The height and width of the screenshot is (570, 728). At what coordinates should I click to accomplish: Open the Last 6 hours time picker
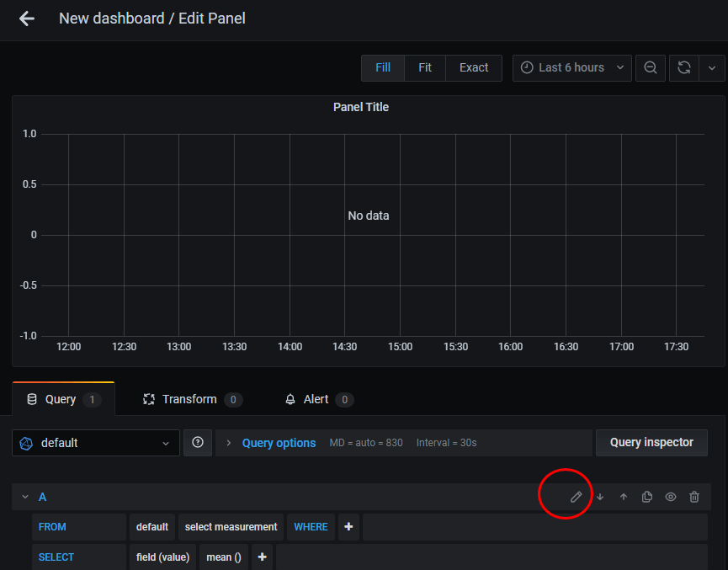coord(571,68)
